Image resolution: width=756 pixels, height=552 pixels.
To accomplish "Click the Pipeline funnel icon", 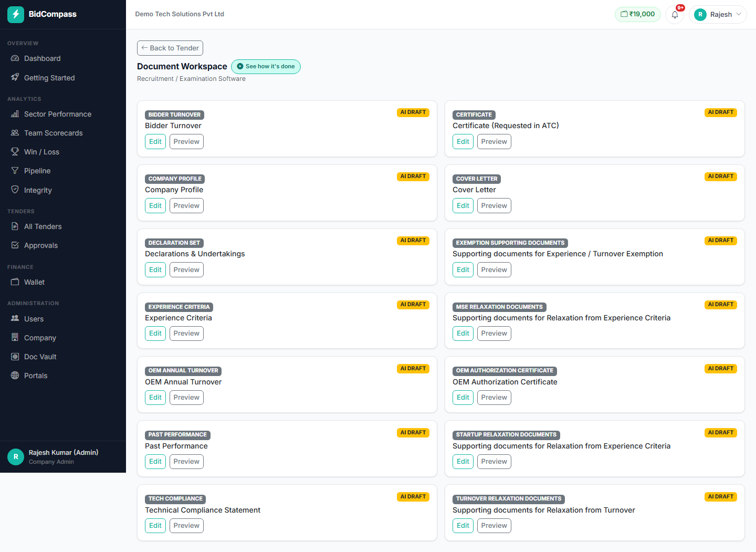I will click(x=15, y=171).
